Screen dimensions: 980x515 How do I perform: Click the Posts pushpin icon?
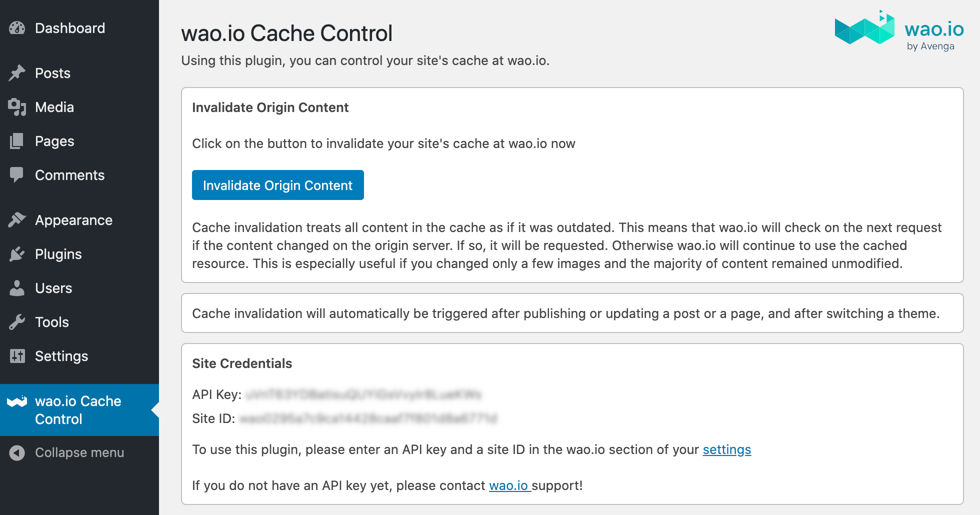click(17, 73)
